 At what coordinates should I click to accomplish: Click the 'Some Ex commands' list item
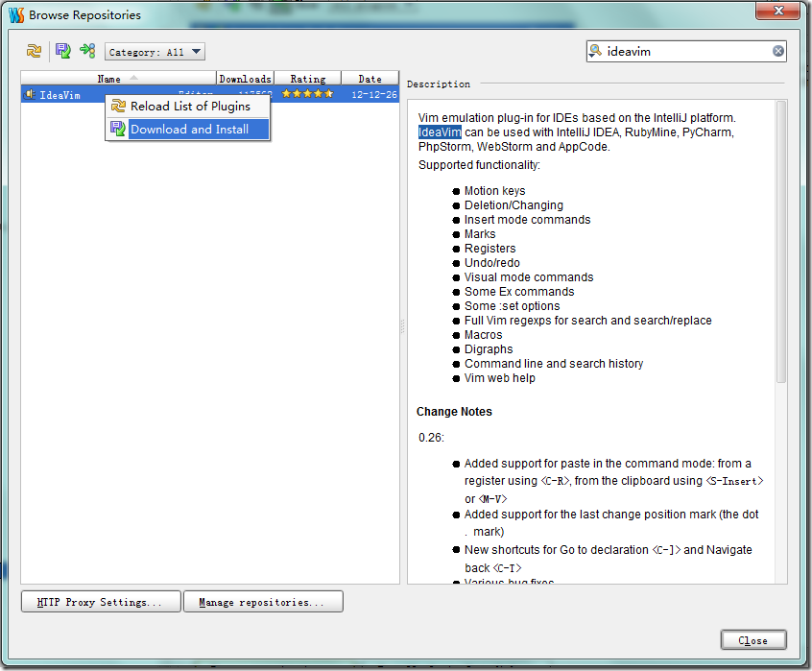519,292
